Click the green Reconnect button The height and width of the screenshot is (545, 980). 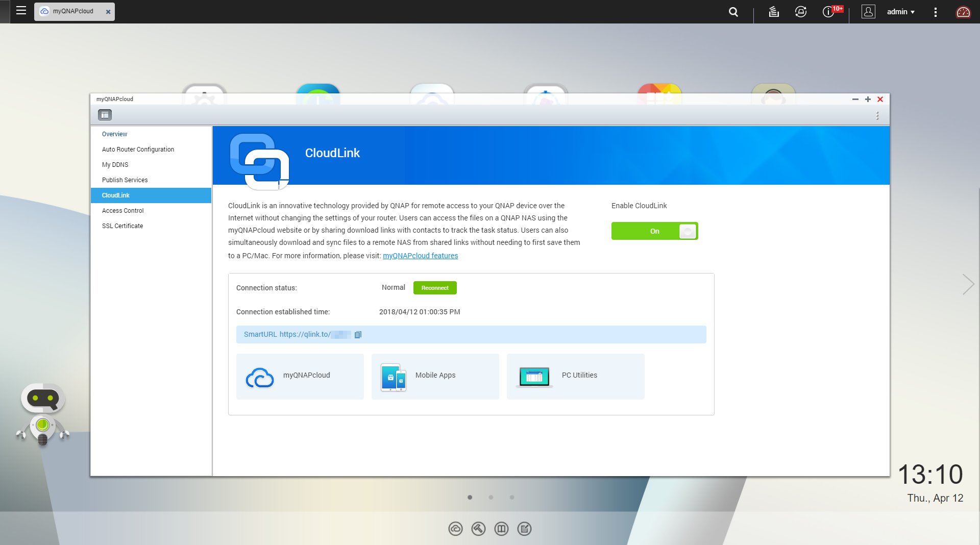[x=435, y=288]
